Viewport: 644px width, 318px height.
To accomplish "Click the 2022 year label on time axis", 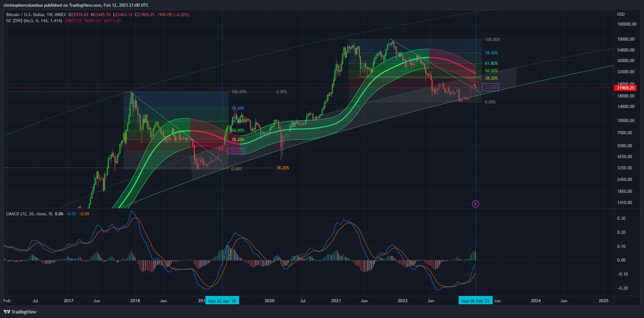I will (402, 301).
